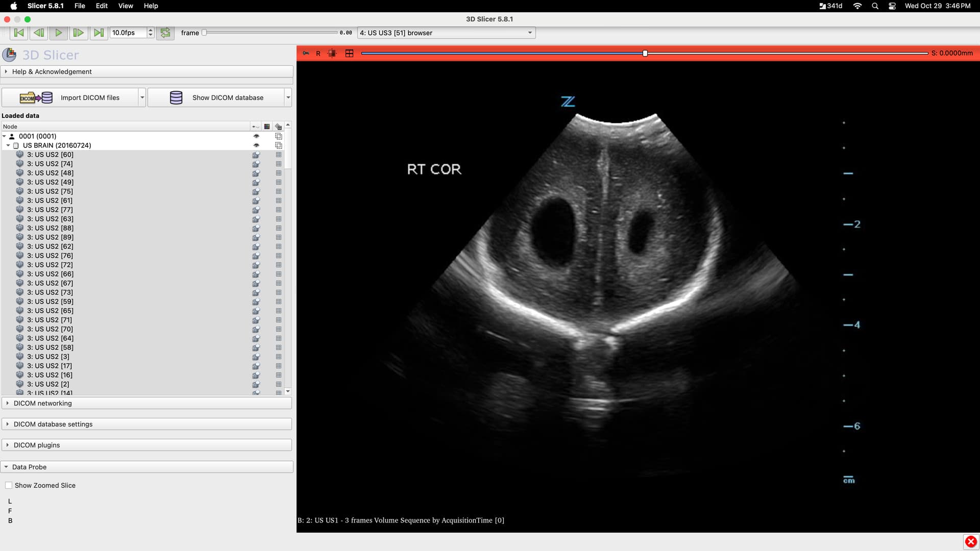Toggle visibility of US BRAIN study
Viewport: 980px width, 551px height.
point(256,145)
